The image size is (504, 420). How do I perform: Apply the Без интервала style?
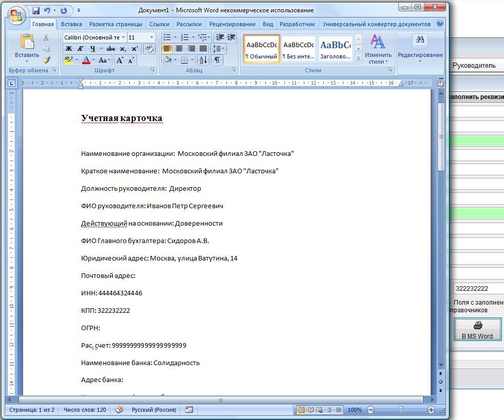(299, 49)
